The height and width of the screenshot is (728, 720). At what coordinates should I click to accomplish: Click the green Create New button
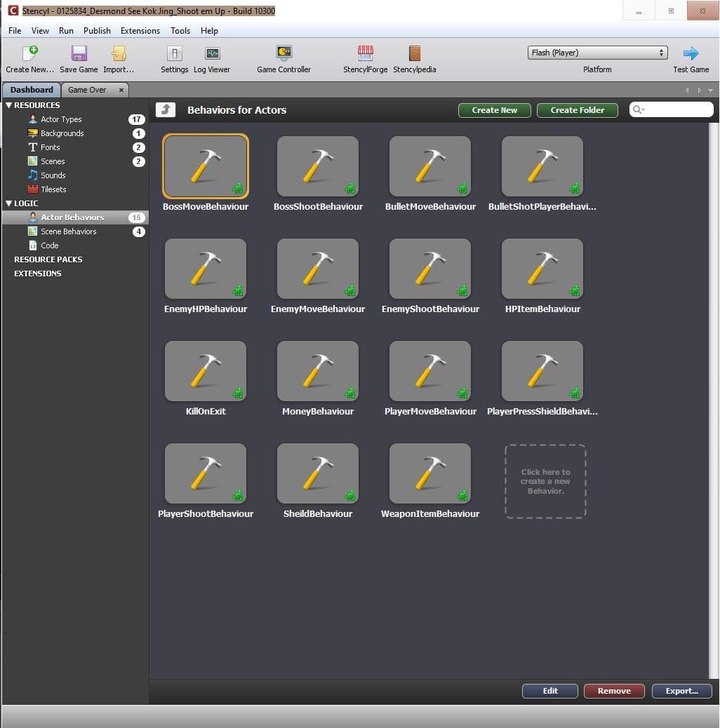point(494,110)
